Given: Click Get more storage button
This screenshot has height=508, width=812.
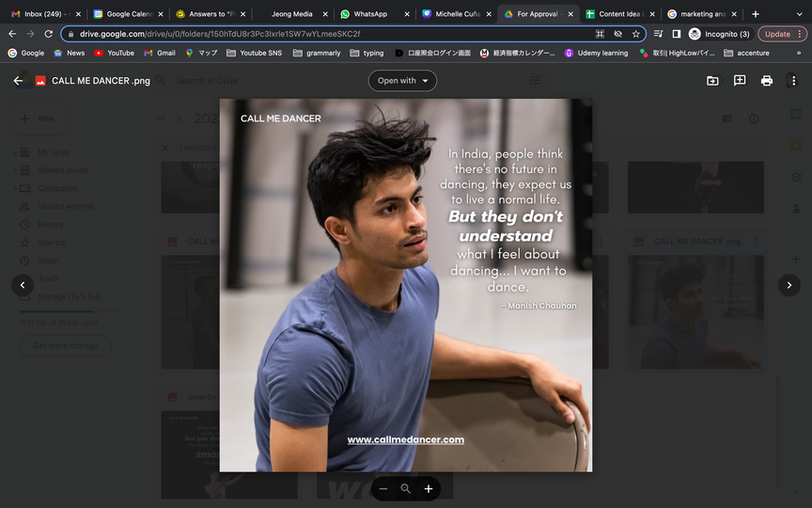Looking at the screenshot, I should 65,346.
